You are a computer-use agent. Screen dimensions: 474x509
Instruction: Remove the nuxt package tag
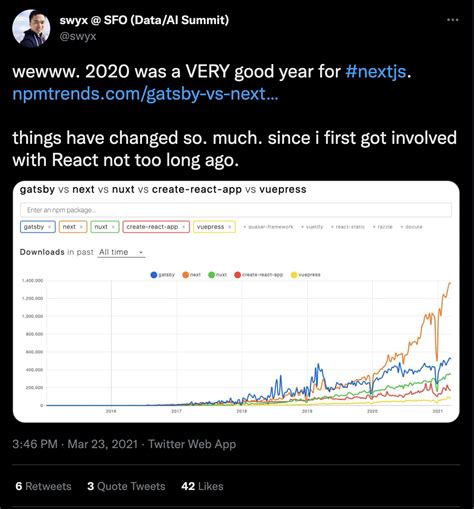coord(113,227)
